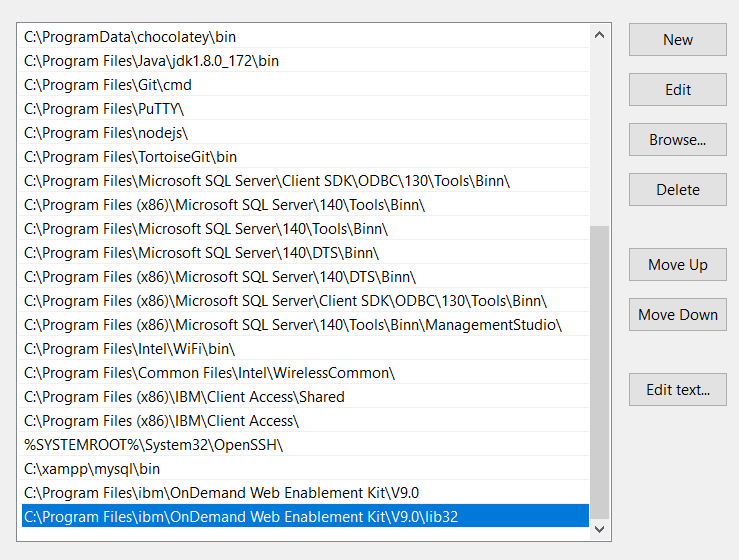Screen dimensions: 739x560
Task: Select Program Files\Microsoft SQL Server\140\Tools\Binn\ entry
Action: (x=303, y=229)
